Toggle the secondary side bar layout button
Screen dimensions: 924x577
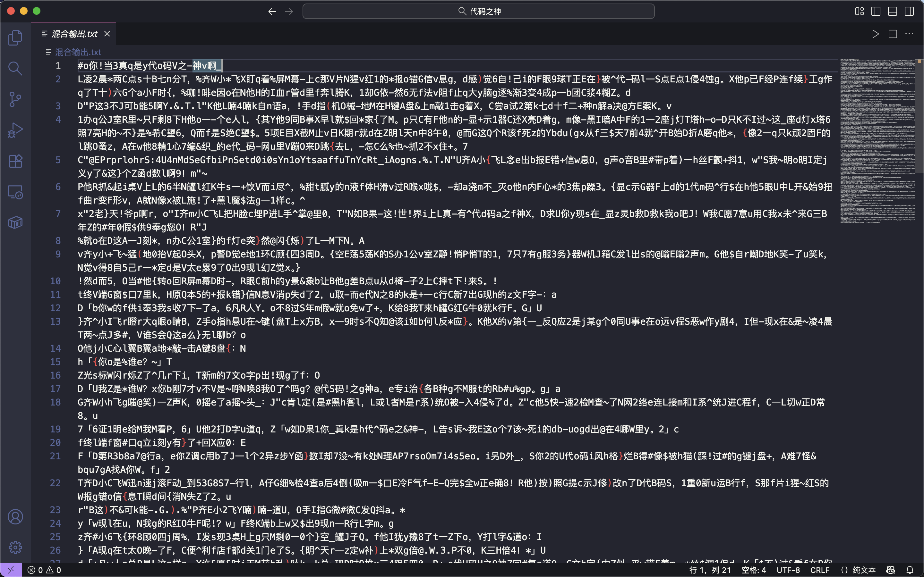tap(909, 12)
